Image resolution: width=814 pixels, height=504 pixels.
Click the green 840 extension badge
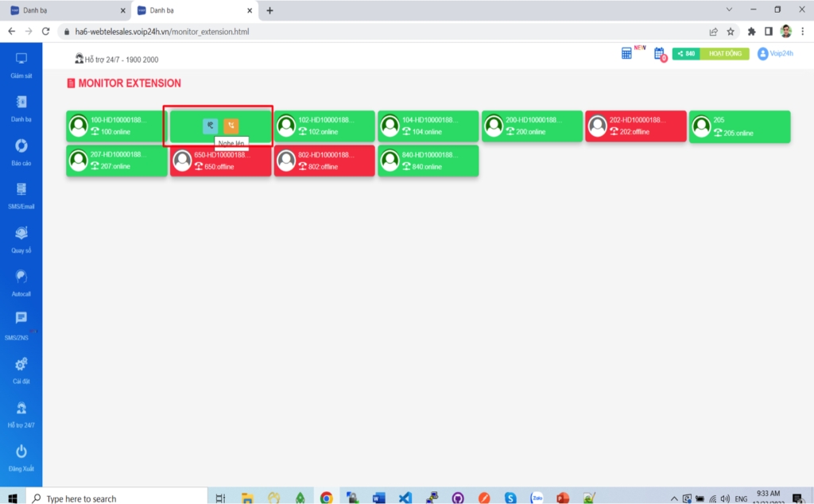click(686, 54)
